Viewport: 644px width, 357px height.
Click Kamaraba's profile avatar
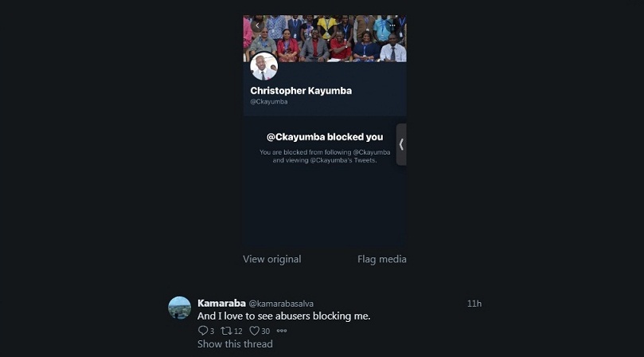[180, 308]
